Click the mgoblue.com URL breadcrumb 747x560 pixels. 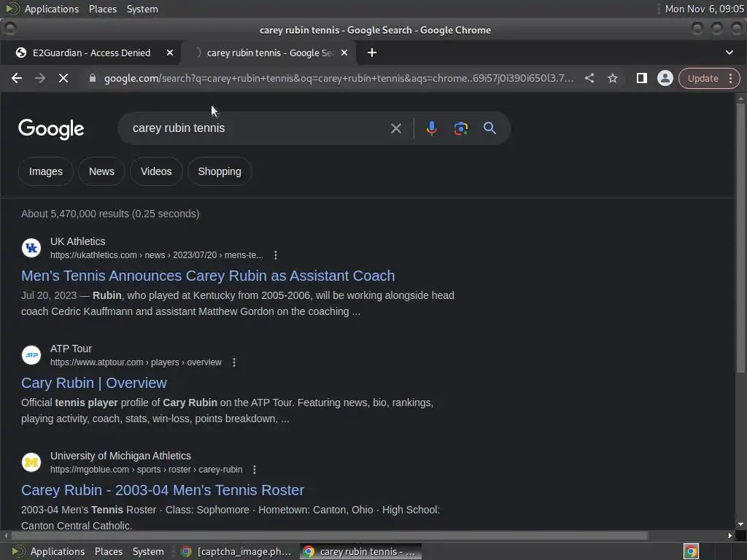point(146,470)
